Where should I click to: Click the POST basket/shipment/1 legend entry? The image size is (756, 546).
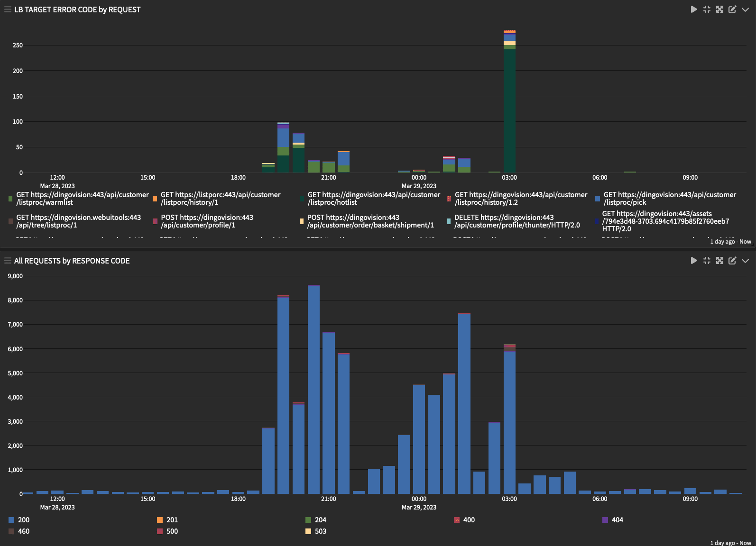click(x=370, y=221)
